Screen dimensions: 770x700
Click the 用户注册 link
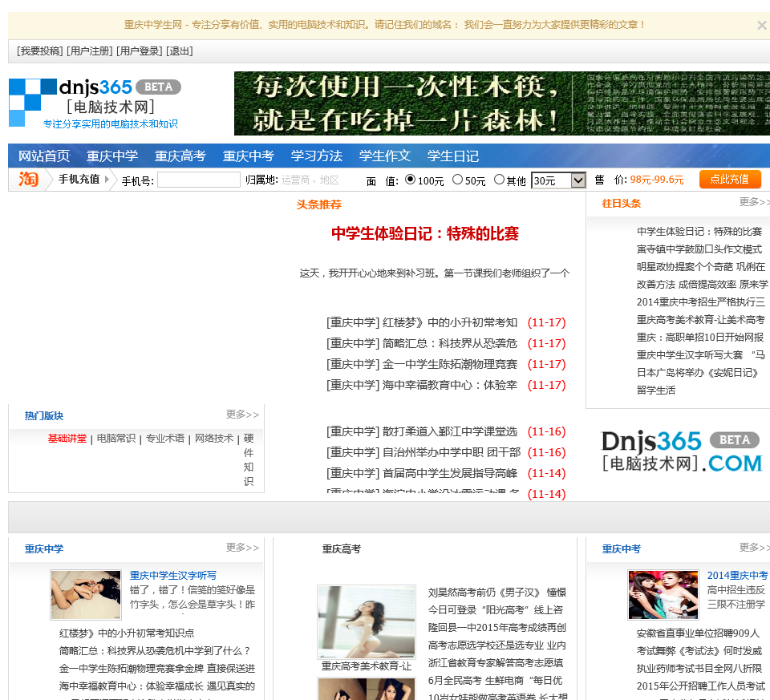coord(89,51)
